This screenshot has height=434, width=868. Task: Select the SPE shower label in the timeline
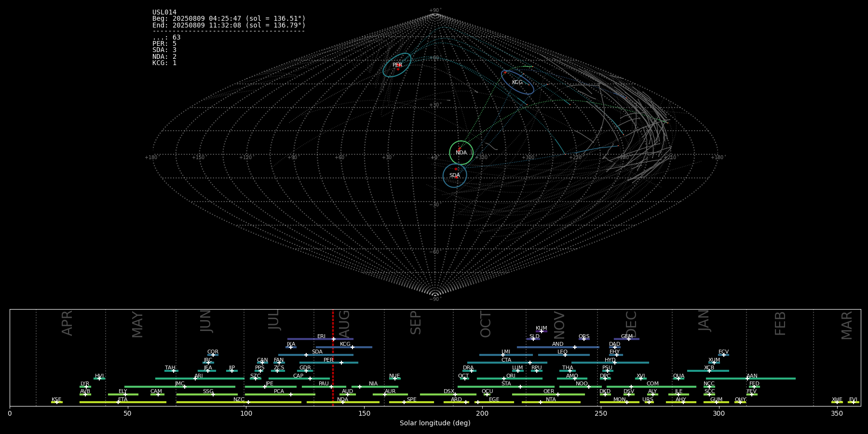(x=411, y=400)
